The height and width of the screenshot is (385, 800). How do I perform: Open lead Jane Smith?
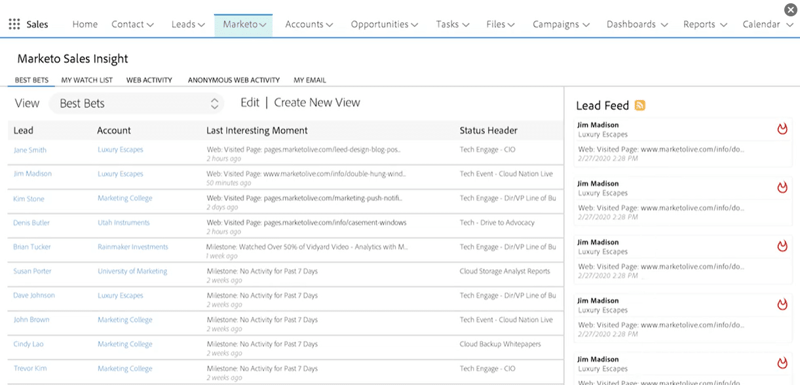tap(30, 150)
